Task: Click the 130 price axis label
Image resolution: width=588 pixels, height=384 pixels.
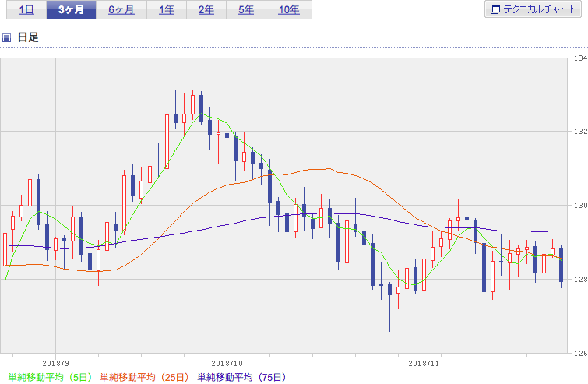Action: (x=580, y=206)
